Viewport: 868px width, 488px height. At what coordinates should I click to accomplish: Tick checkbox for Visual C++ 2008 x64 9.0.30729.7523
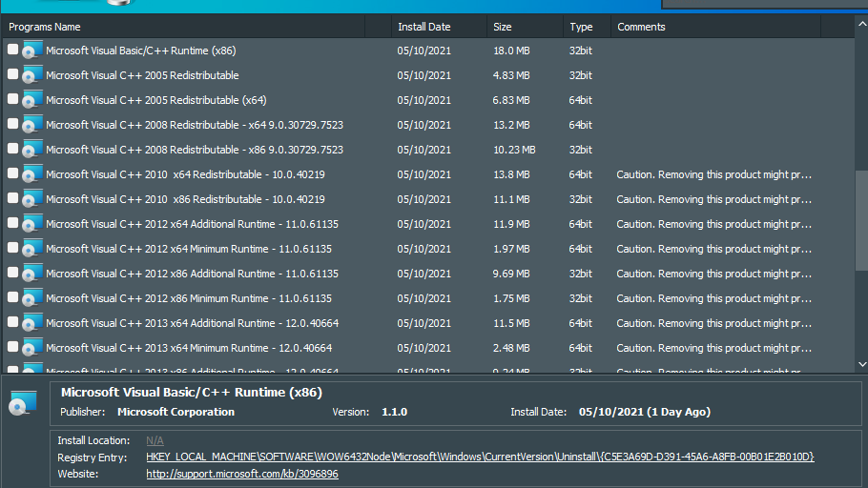tap(12, 124)
